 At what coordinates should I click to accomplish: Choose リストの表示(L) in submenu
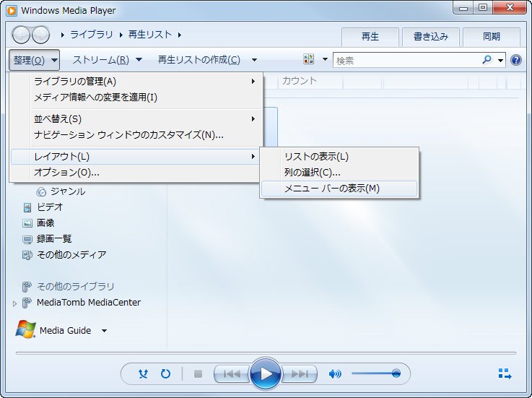339,157
